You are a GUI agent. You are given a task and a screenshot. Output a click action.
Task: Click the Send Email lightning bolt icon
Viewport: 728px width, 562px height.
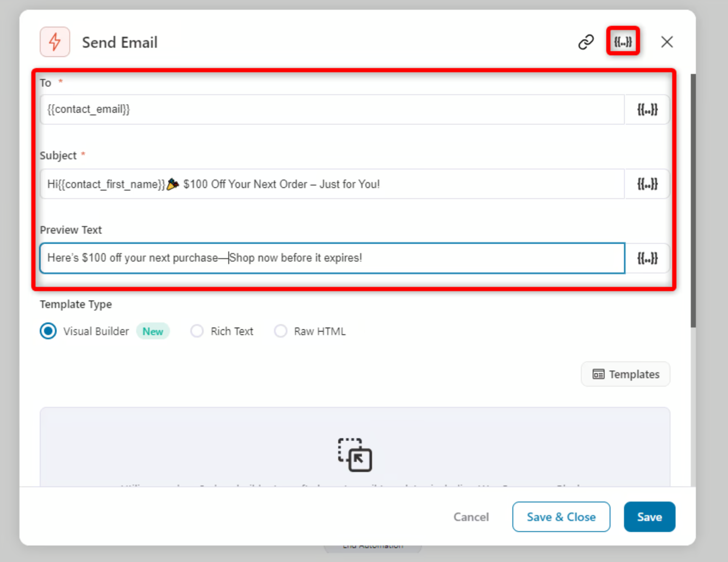tap(55, 41)
